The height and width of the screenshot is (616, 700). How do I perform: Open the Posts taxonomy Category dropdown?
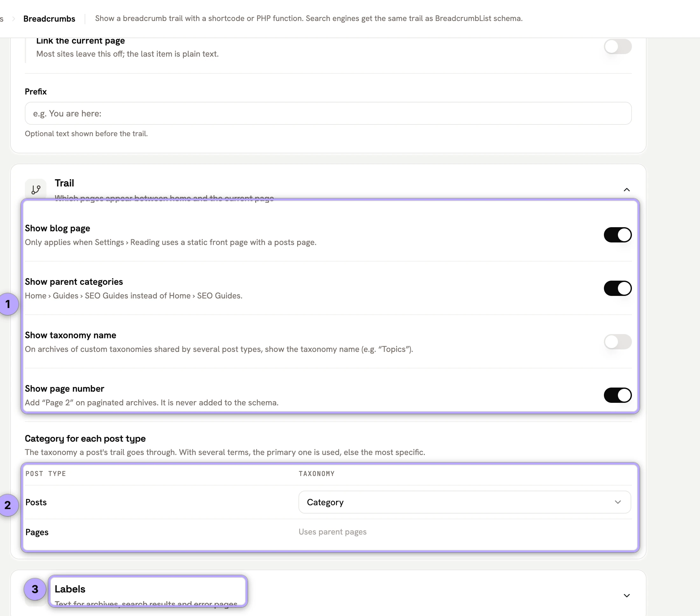(464, 502)
